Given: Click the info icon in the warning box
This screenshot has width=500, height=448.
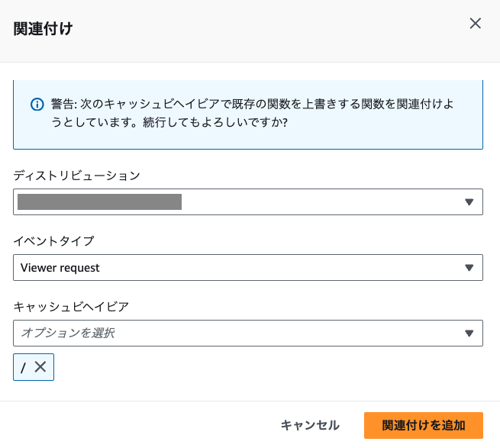Looking at the screenshot, I should [37, 105].
